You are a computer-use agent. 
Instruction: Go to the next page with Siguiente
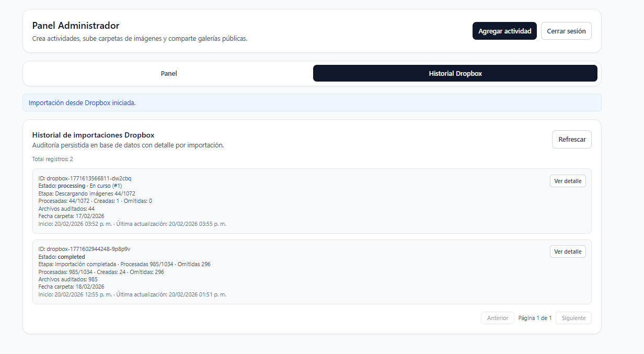573,318
